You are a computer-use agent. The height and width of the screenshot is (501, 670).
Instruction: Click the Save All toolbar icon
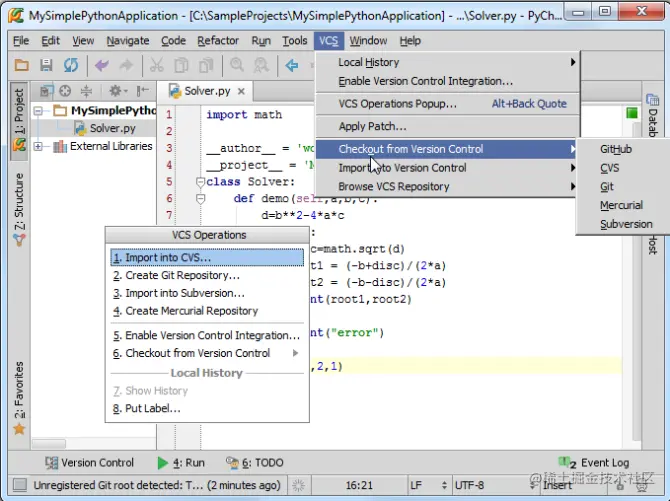[46, 65]
